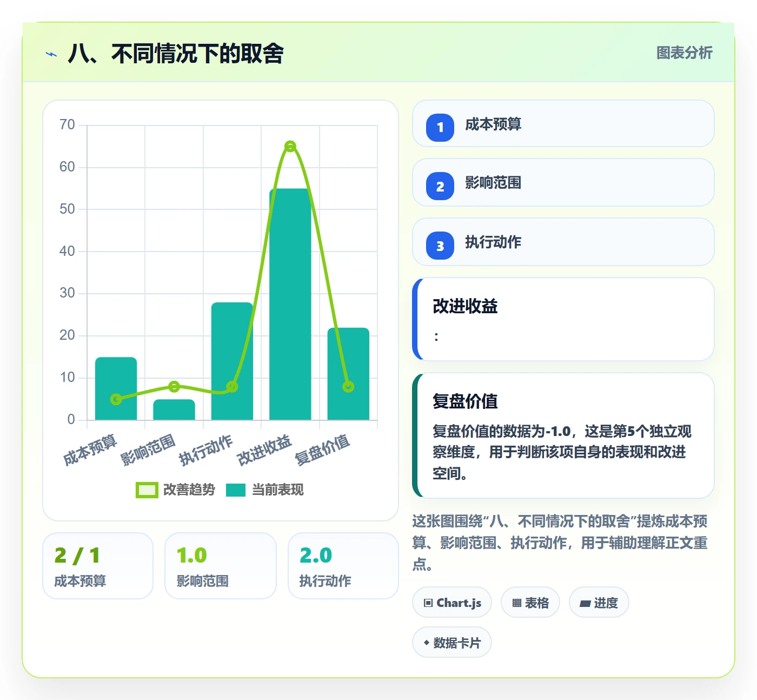Click the text 复盘价值的数据为-1.0
The image size is (757, 700).
(x=502, y=432)
